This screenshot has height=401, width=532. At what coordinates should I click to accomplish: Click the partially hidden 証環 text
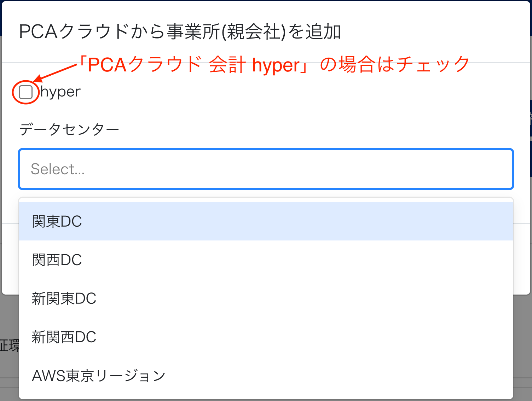coord(9,345)
